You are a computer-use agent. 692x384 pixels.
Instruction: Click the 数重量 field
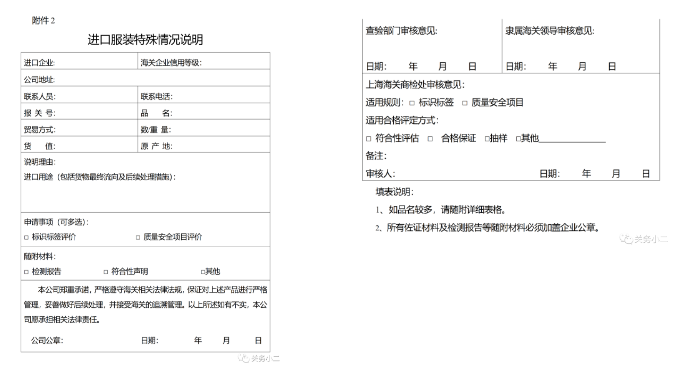pos(204,128)
